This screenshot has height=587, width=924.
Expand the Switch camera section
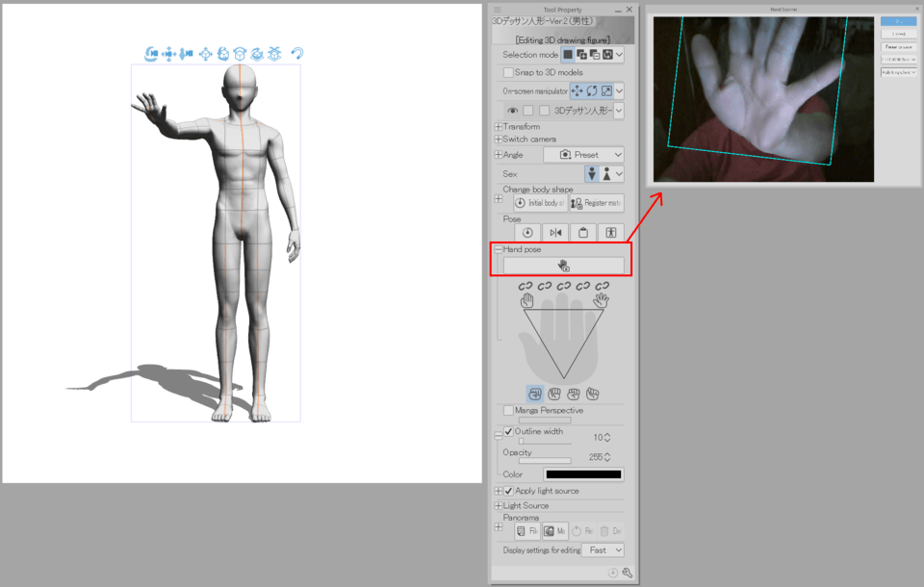click(x=498, y=140)
